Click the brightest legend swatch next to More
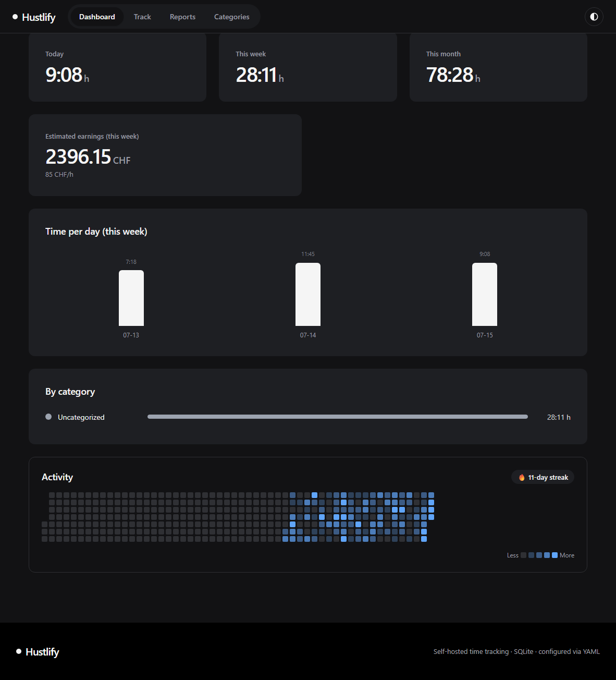Screen dimensions: 616x680 coord(555,555)
